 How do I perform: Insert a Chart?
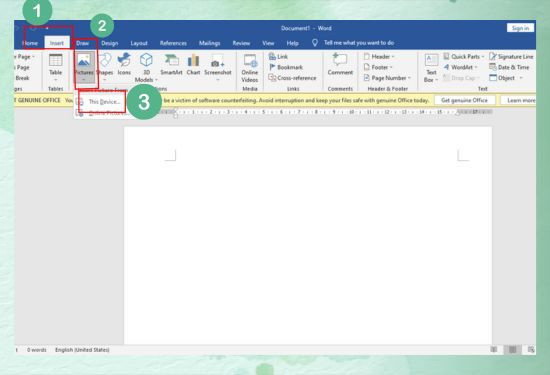pyautogui.click(x=193, y=65)
